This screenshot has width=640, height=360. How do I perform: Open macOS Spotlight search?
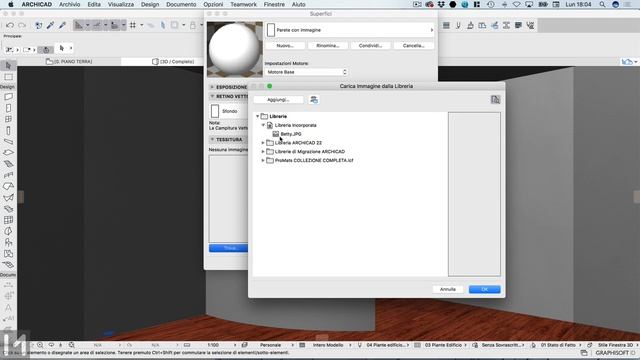point(602,4)
